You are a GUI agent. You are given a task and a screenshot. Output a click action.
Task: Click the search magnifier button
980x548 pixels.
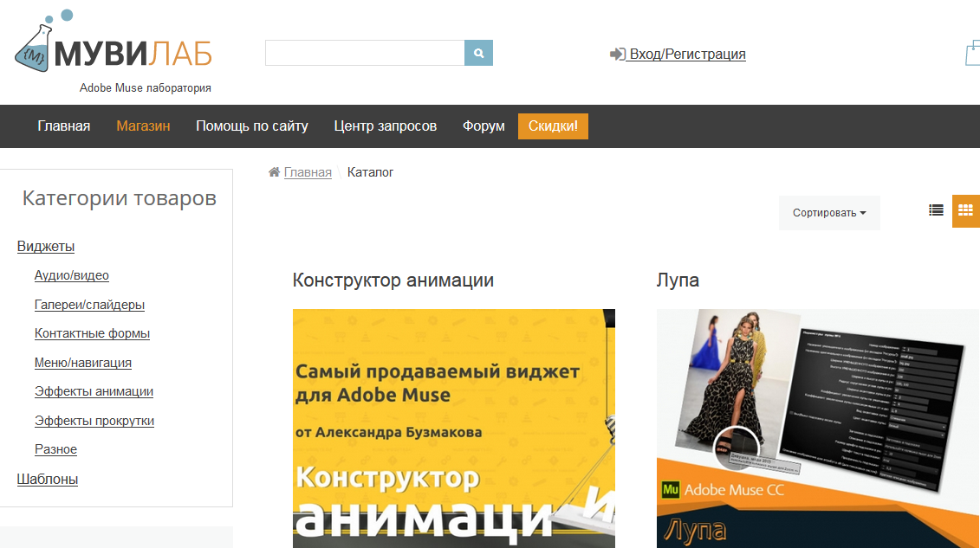478,53
